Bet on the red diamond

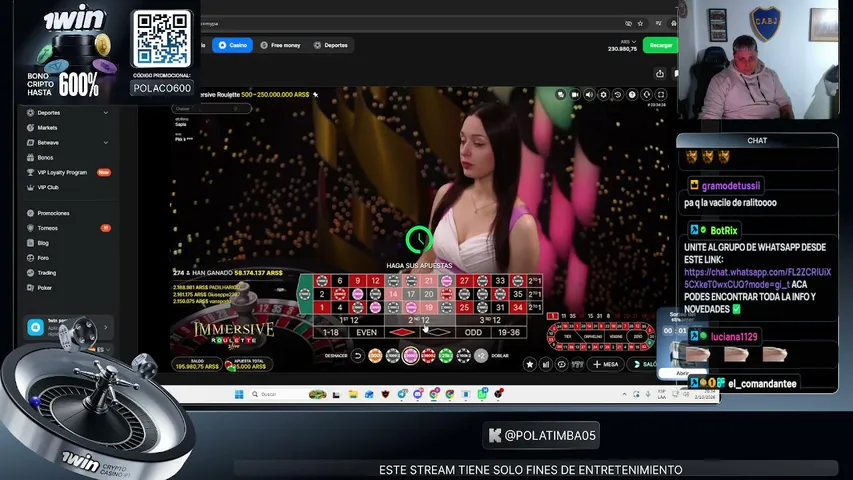[402, 333]
